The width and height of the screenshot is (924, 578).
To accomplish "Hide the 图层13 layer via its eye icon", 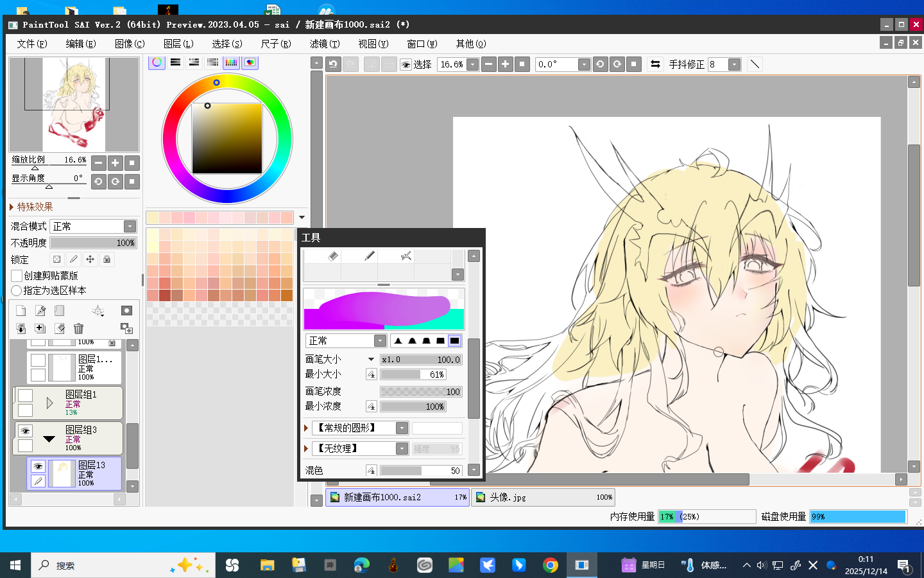I will tap(38, 466).
